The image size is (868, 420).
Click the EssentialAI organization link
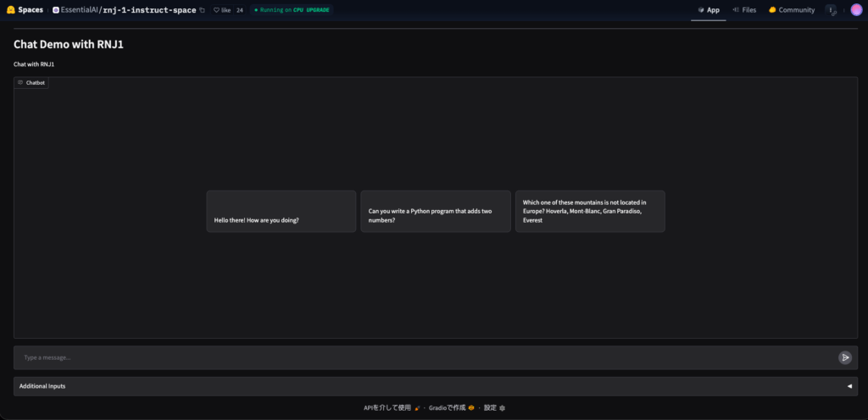[80, 10]
